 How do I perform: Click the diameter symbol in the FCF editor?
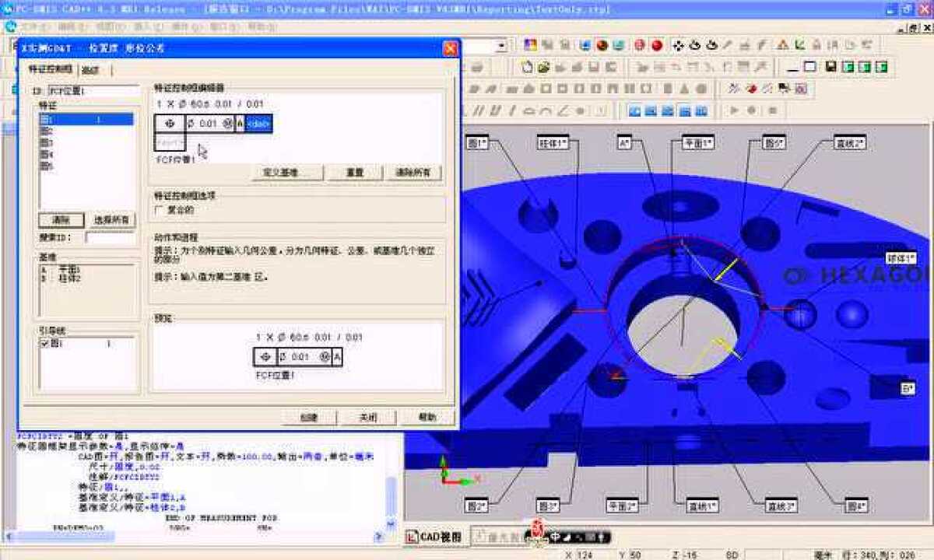point(191,122)
